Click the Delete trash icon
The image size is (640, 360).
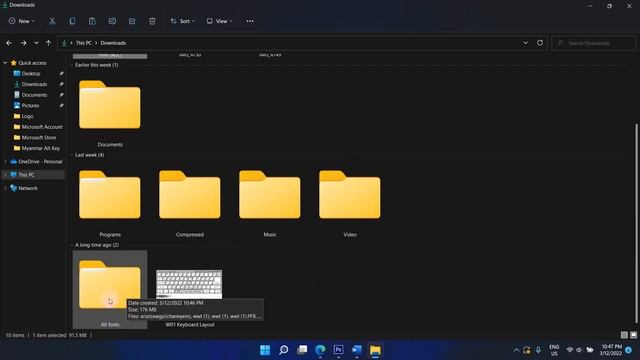click(152, 21)
